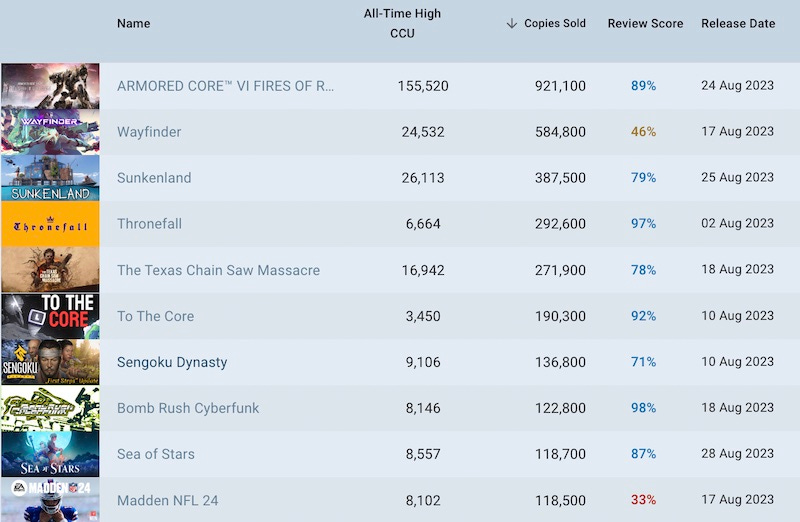
Task: Select the 02 Aug 2023 release date
Action: pyautogui.click(x=737, y=223)
